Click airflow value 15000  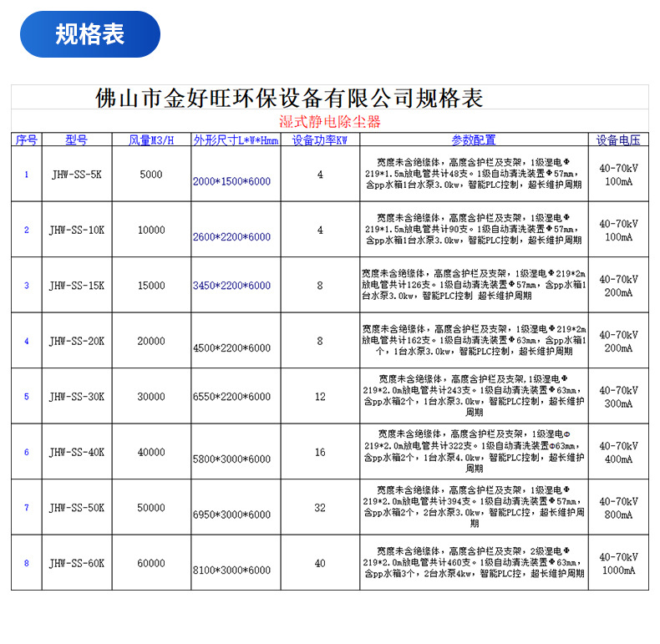(x=151, y=286)
